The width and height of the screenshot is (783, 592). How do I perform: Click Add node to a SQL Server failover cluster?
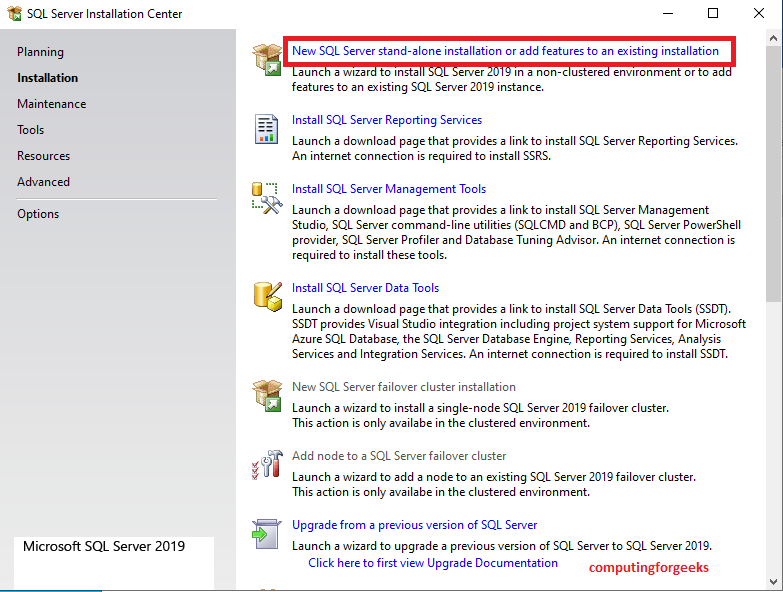point(398,456)
